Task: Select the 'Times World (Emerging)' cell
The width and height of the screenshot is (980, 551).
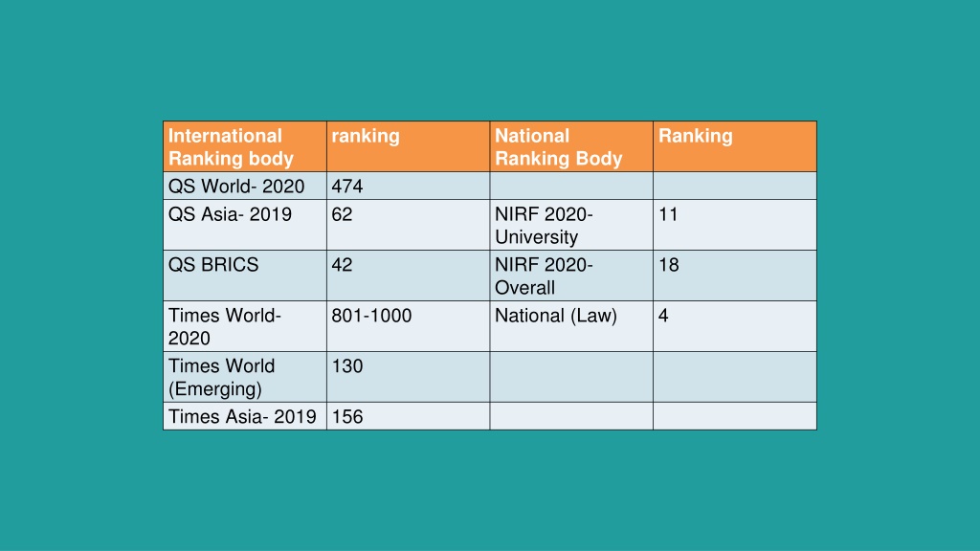Action: (245, 377)
